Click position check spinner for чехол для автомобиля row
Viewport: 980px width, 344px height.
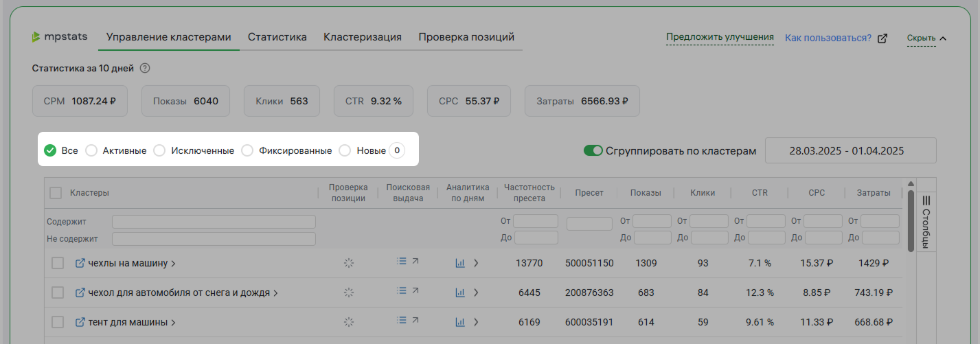coord(349,293)
